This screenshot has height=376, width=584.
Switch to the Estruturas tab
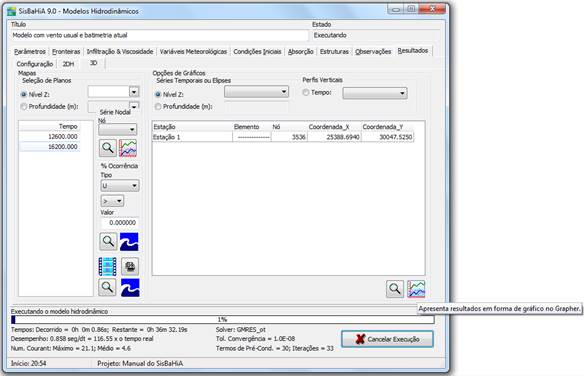click(x=334, y=51)
